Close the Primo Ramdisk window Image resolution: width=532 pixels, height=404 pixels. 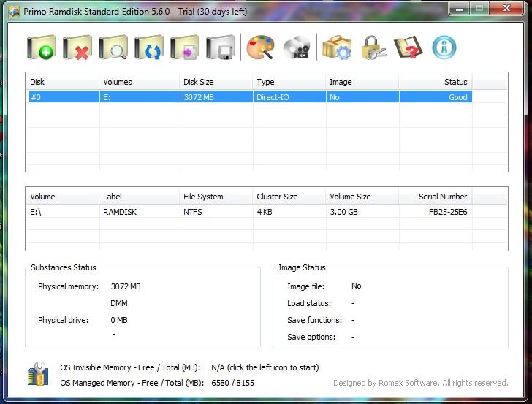click(x=506, y=8)
